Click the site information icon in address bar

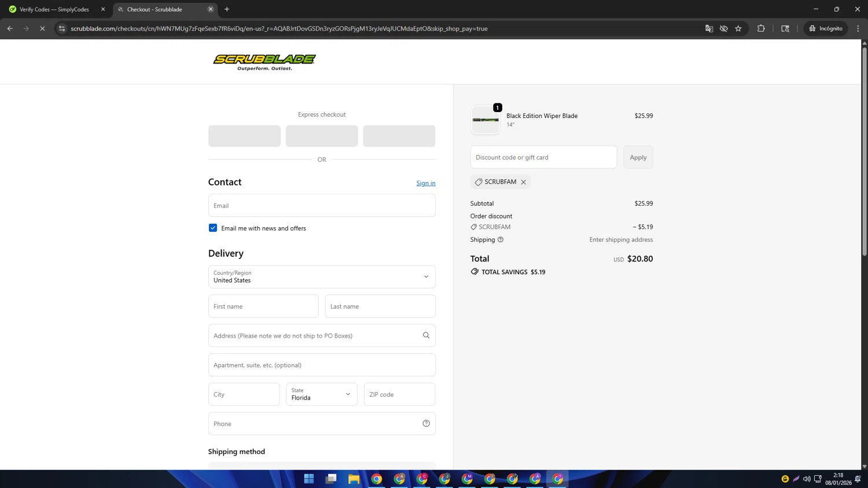point(62,28)
